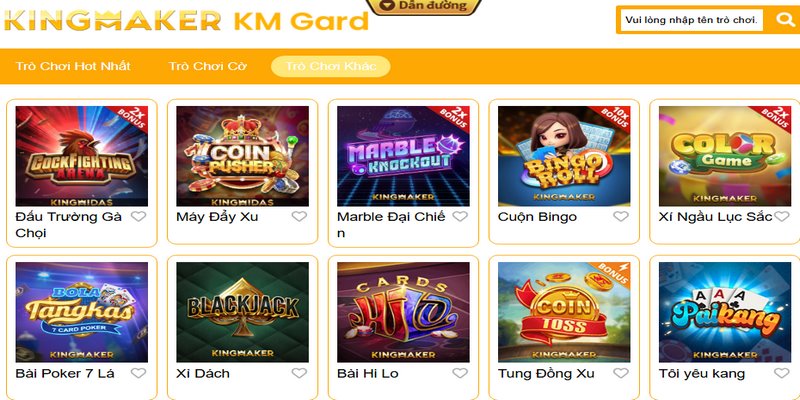Toggle heart on Máy Đẩy Xu

[x=299, y=216]
